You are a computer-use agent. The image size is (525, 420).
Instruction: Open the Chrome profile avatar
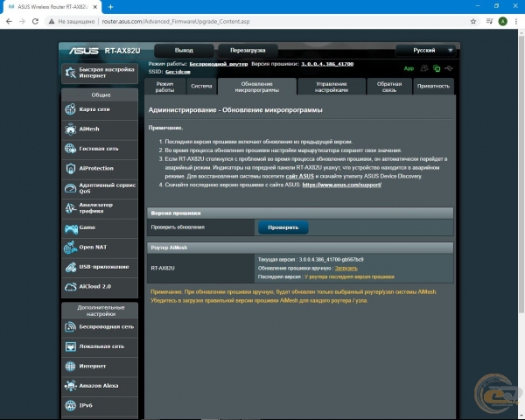coord(502,21)
